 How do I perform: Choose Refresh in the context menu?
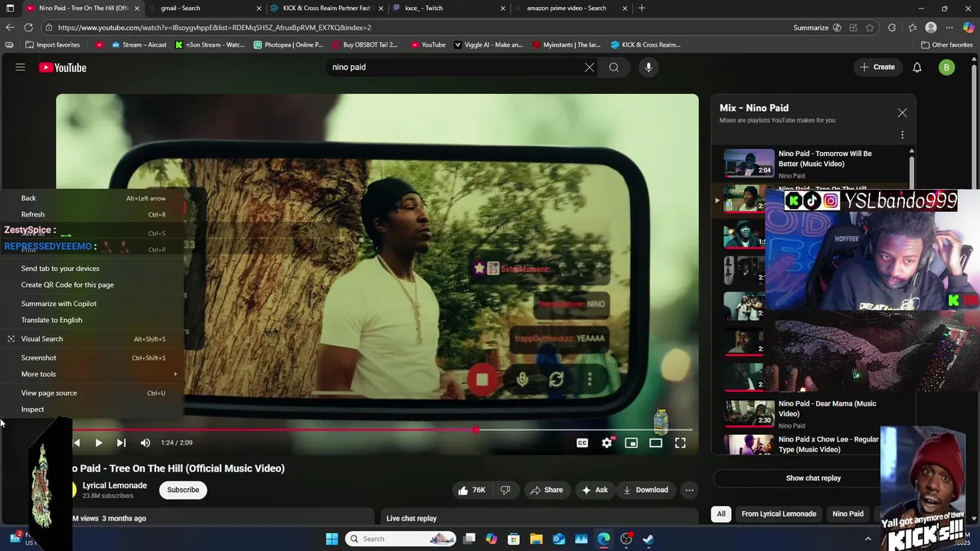(x=92, y=214)
